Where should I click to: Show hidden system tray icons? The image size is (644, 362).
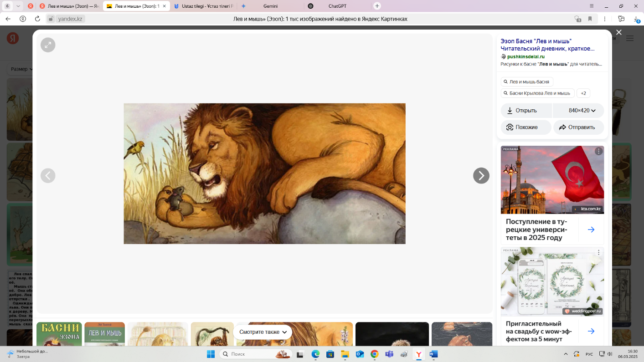point(566,354)
